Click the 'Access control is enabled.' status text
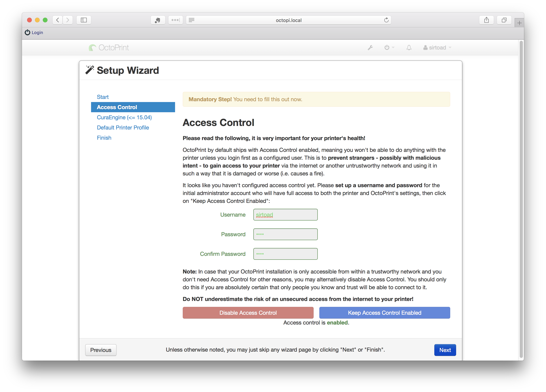The height and width of the screenshot is (392, 546). tap(316, 323)
